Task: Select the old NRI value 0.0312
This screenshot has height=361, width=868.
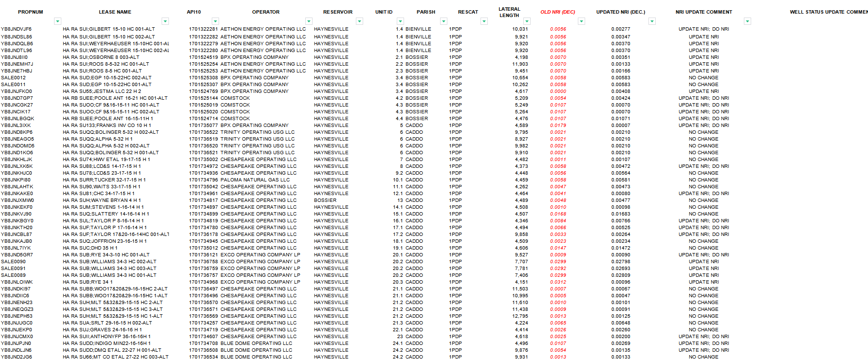Action: (558, 282)
